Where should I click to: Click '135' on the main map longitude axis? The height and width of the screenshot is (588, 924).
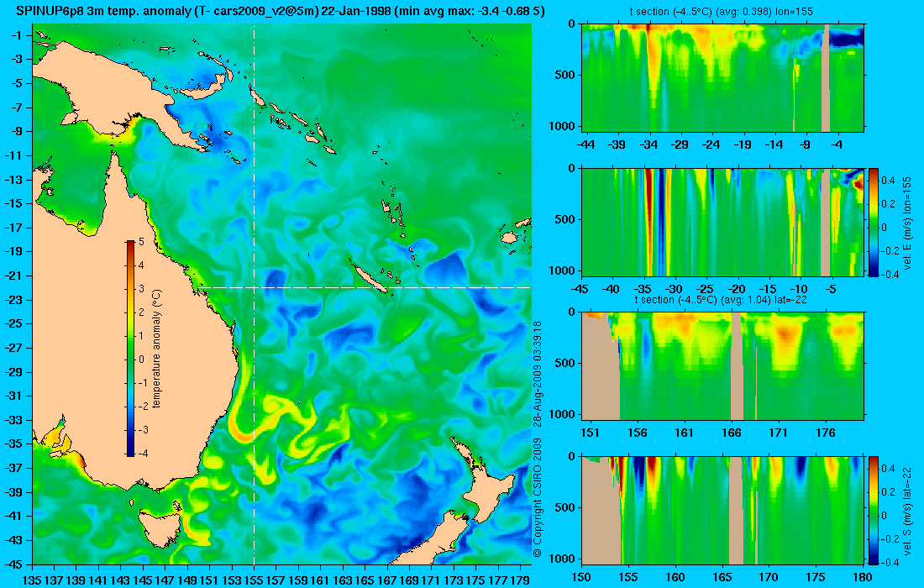coord(31,580)
